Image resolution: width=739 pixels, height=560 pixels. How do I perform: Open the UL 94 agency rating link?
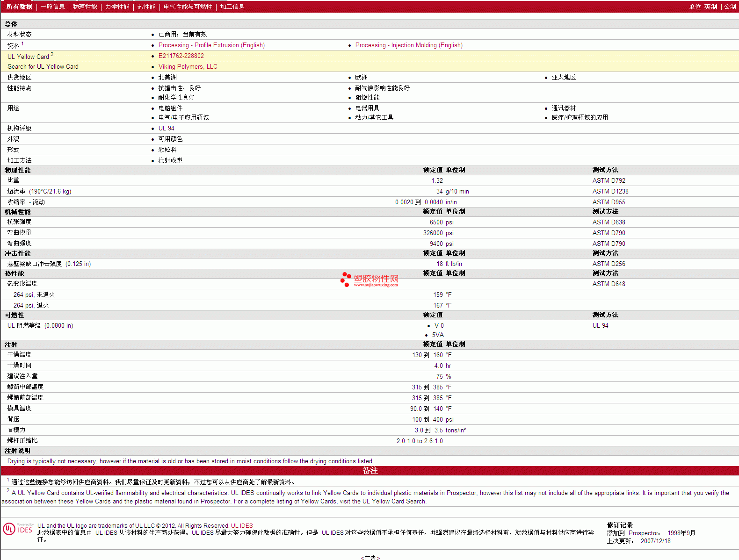pos(166,128)
